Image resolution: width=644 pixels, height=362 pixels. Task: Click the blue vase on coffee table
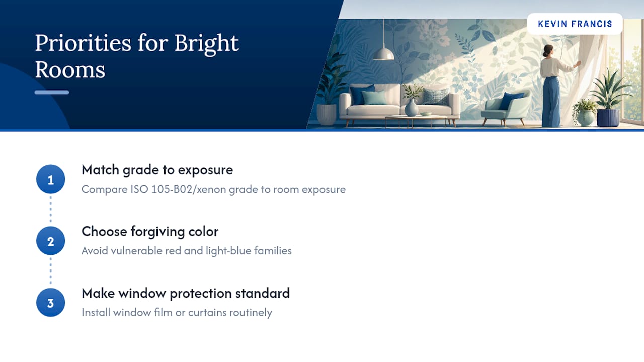coord(411,107)
